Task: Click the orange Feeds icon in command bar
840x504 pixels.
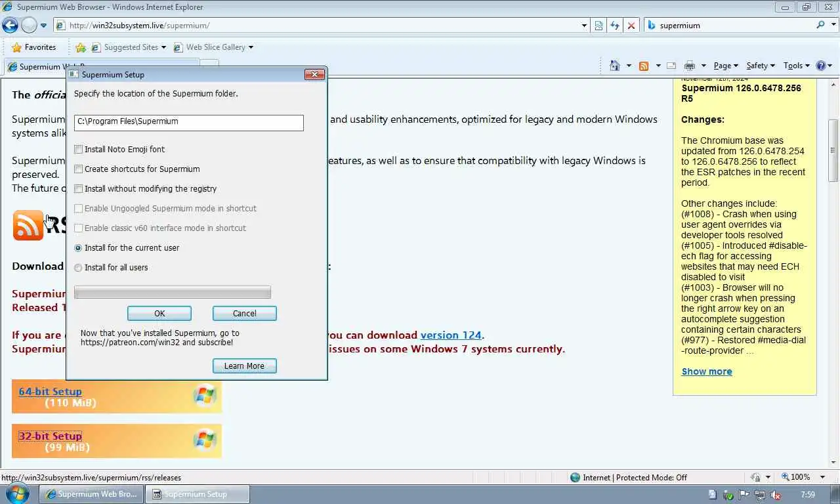Action: pyautogui.click(x=644, y=66)
